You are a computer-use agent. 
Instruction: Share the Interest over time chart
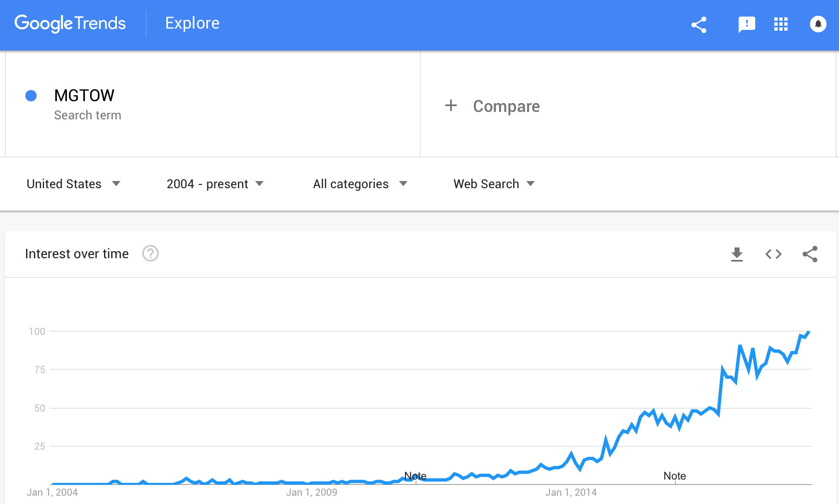pyautogui.click(x=810, y=254)
